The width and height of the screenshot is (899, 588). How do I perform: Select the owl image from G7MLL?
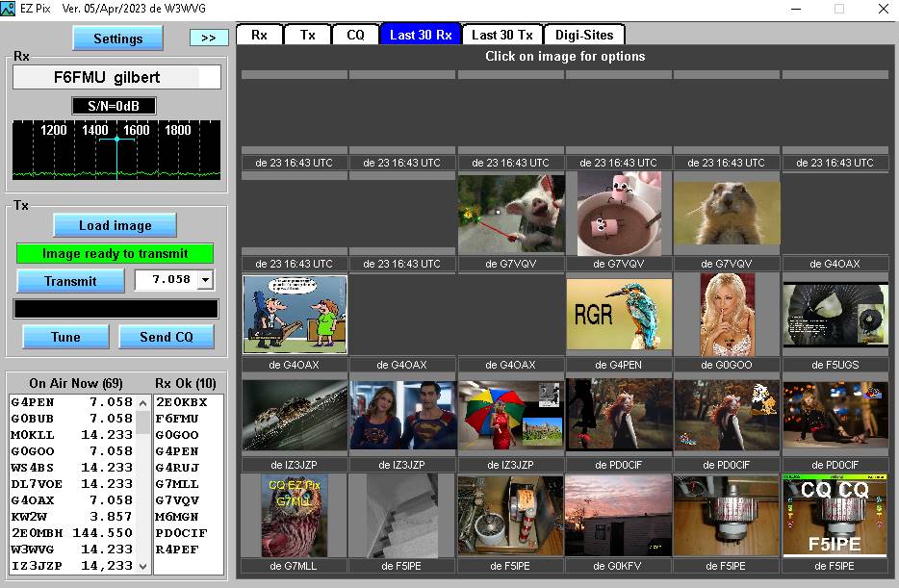[x=295, y=515]
